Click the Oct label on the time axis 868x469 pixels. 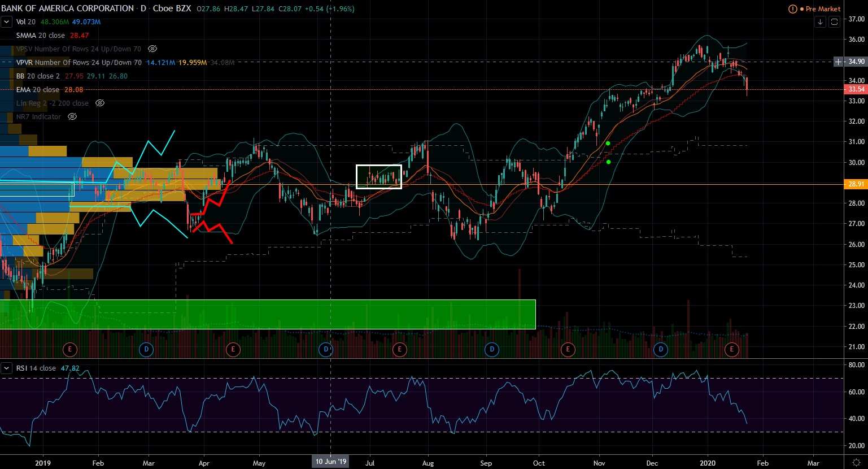539,463
